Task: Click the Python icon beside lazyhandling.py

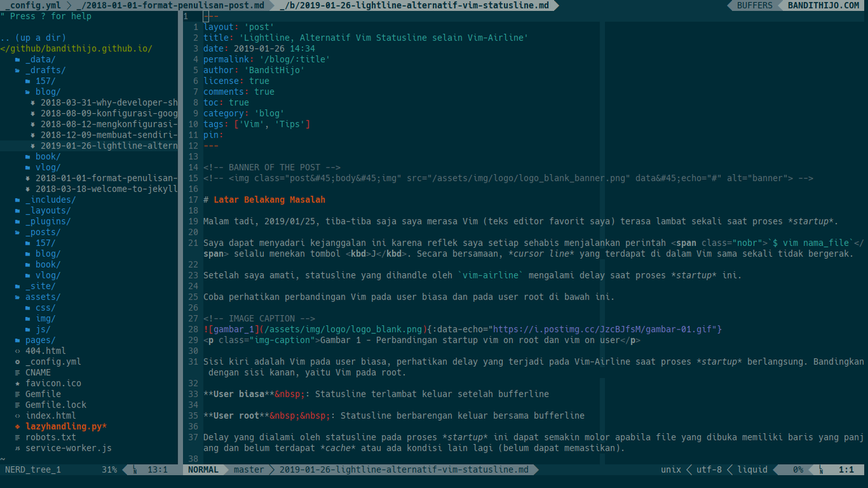Action: click(x=18, y=427)
